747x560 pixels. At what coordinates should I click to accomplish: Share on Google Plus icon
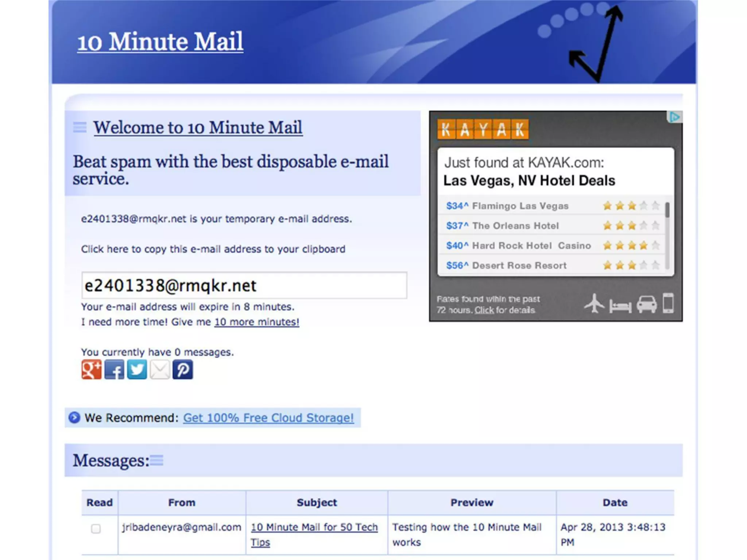[91, 370]
